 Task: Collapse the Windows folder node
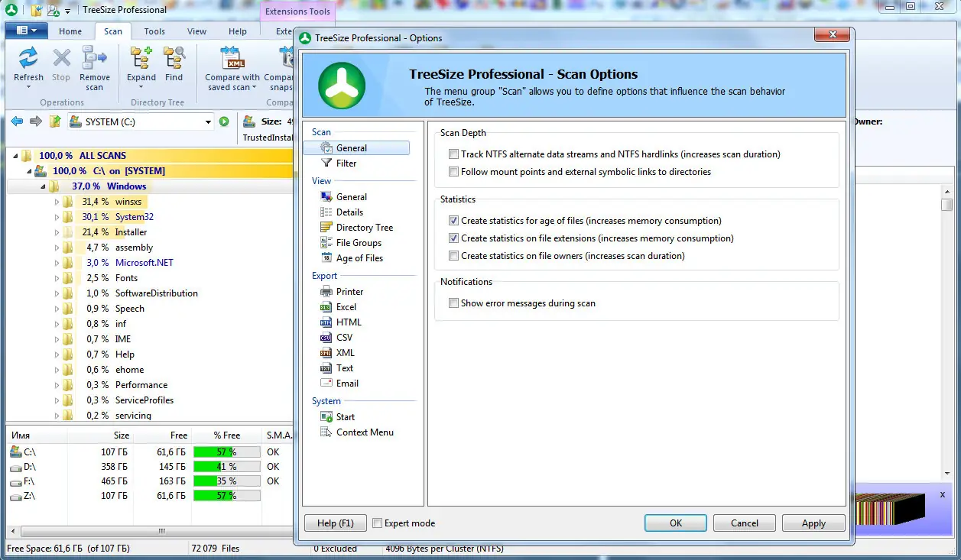(43, 186)
